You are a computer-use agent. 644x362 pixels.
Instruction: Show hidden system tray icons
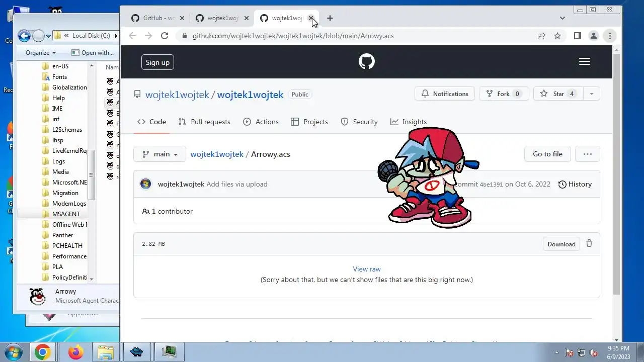tap(556, 353)
